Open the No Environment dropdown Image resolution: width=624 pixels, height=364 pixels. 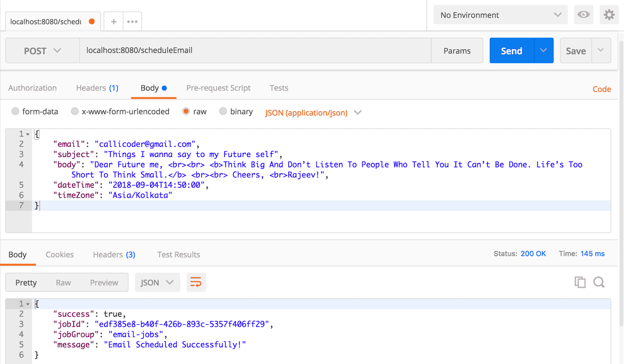coord(500,14)
